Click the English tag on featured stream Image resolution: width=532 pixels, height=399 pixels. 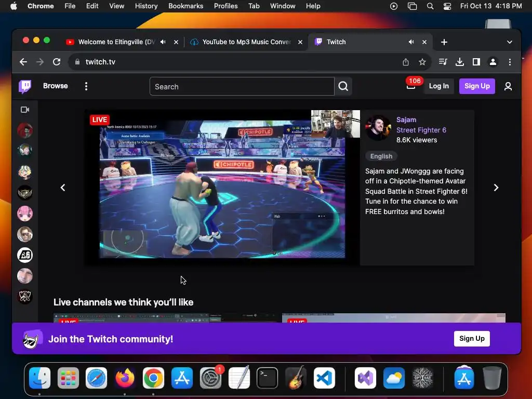point(381,156)
